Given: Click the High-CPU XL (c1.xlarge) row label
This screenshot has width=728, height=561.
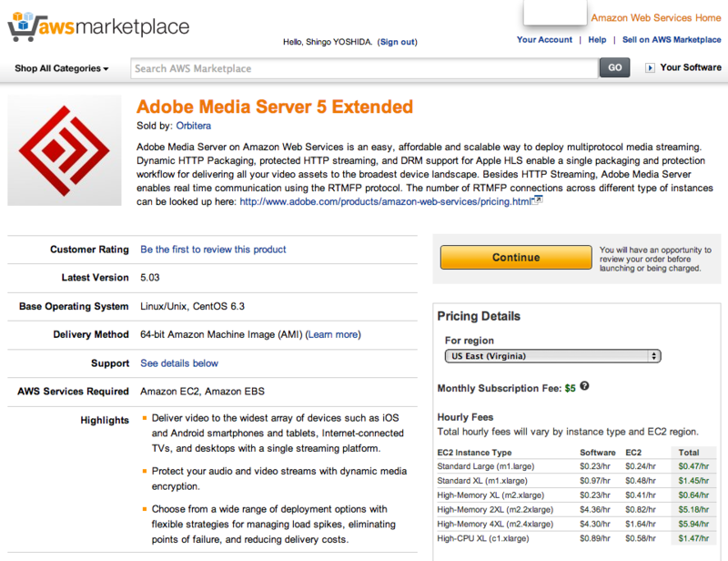Looking at the screenshot, I should (483, 538).
